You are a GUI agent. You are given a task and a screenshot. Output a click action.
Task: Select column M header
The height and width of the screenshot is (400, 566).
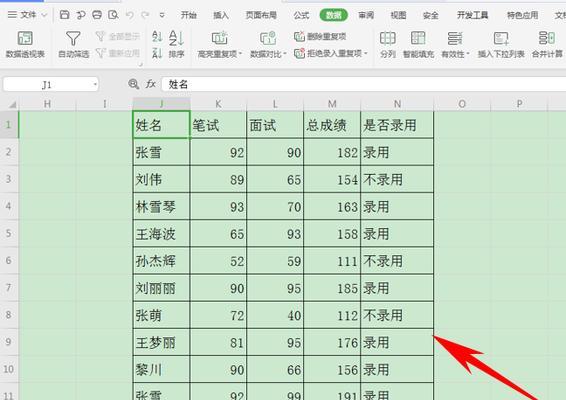click(x=332, y=104)
